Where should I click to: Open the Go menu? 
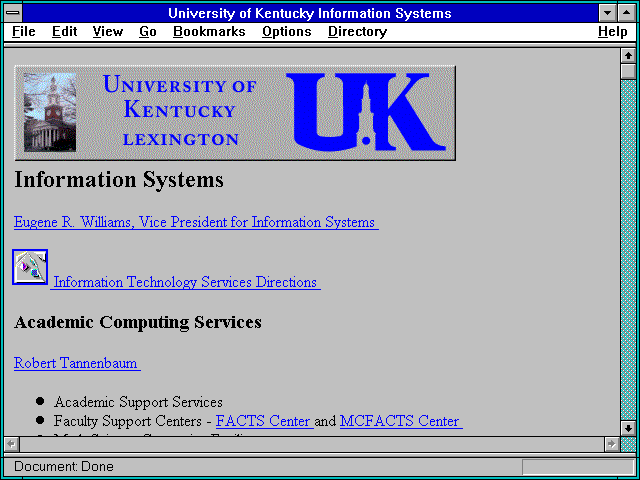tap(147, 32)
